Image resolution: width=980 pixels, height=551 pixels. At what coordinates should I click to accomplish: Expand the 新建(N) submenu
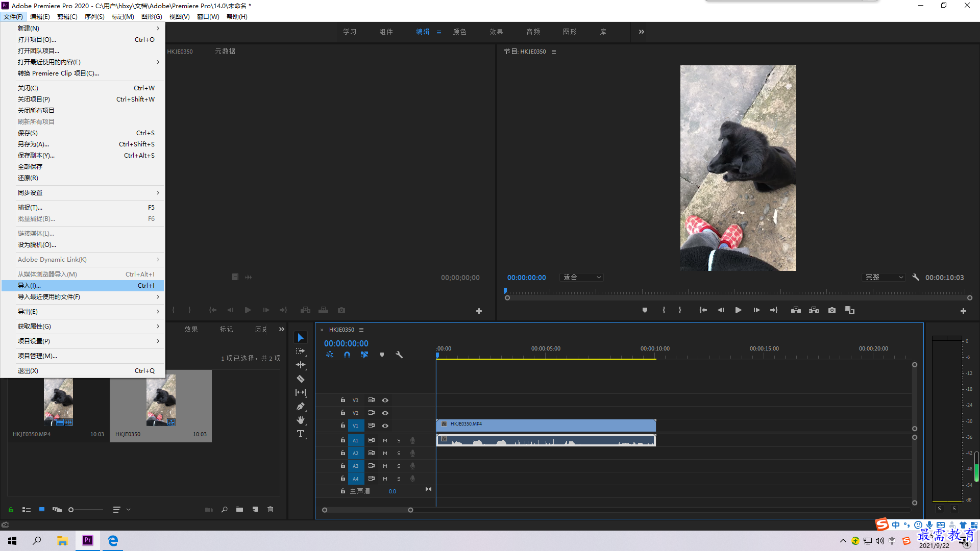point(83,28)
